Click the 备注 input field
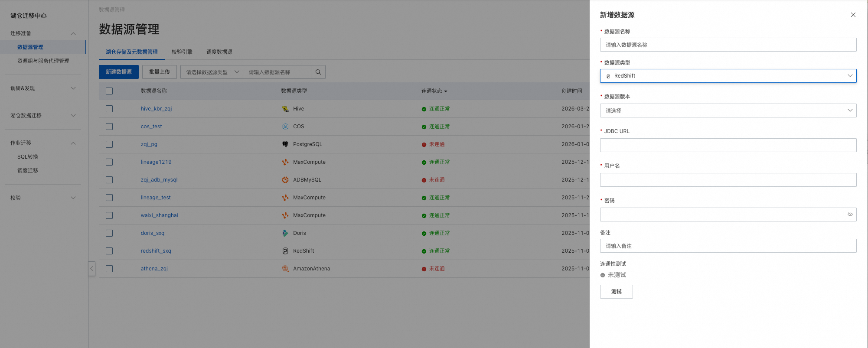868x348 pixels. pos(728,246)
